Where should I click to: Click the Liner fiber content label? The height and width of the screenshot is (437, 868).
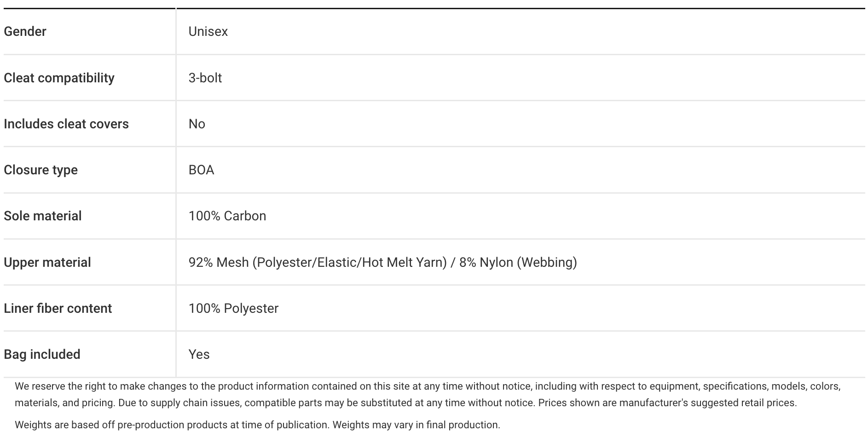click(58, 308)
